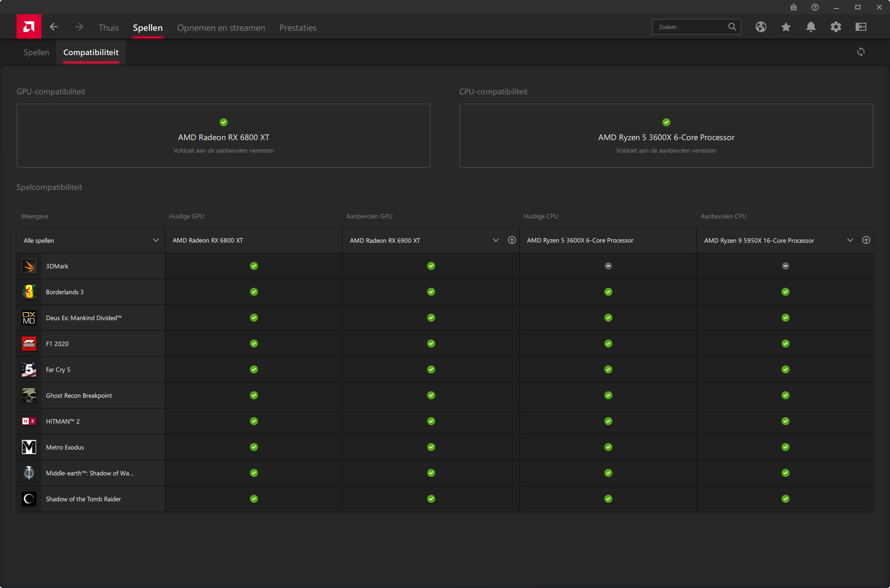
Task: Click upgrade arrow icon next to RX 6900 XT
Action: tap(512, 240)
